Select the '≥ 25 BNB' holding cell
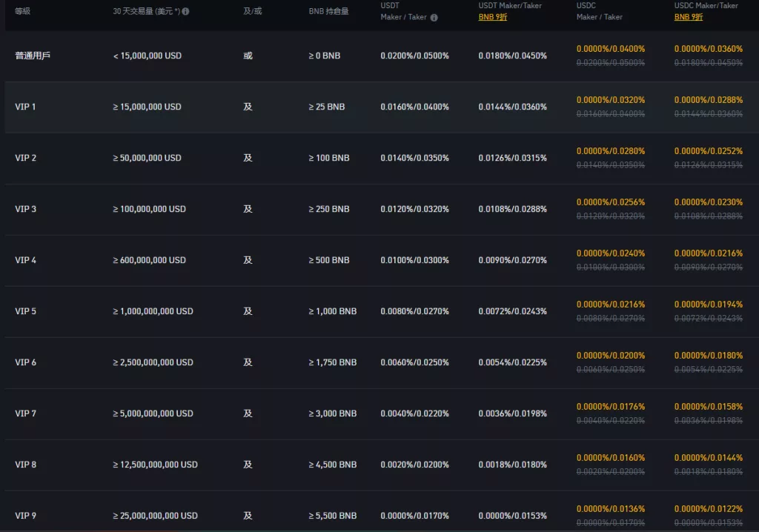Screen dimensions: 759x532 [x=327, y=107]
